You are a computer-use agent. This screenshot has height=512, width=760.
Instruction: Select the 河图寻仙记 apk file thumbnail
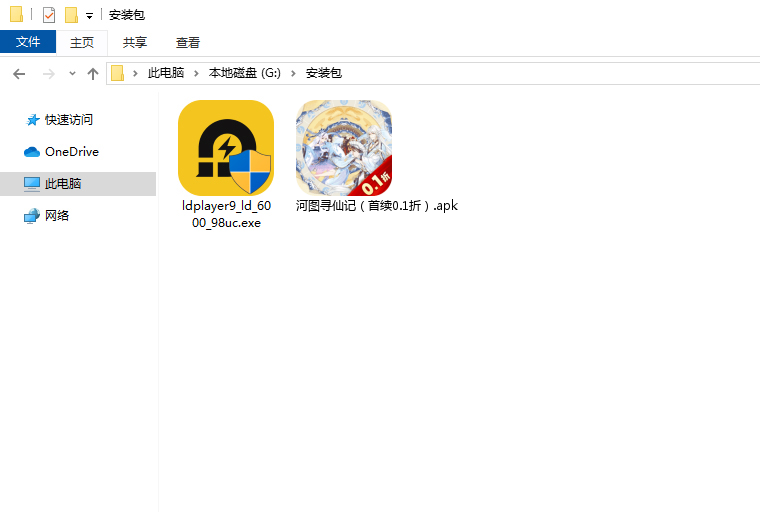344,148
